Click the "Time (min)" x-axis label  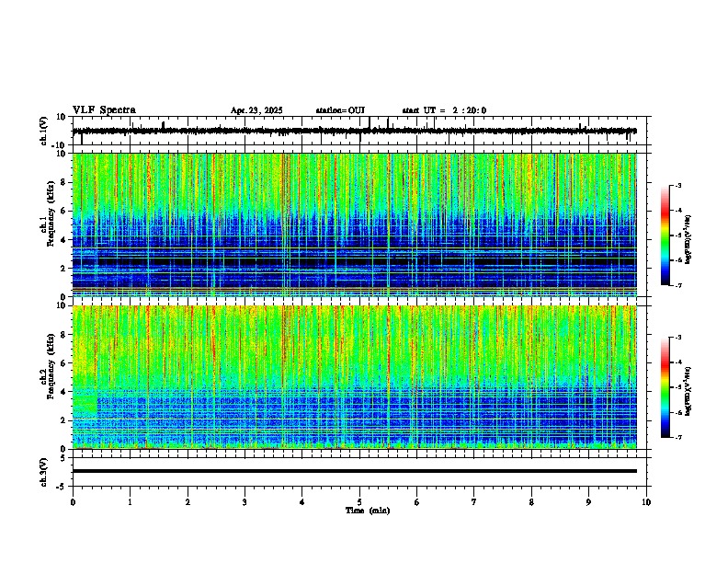(368, 511)
